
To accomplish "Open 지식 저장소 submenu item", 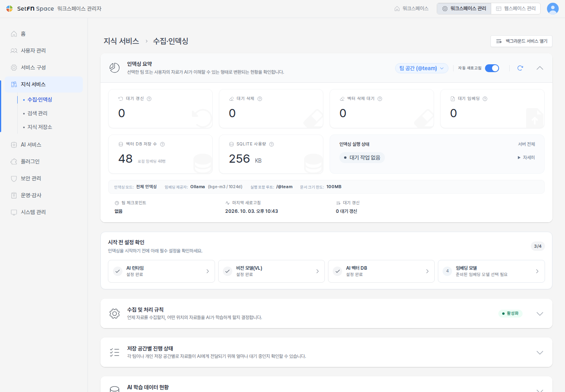I will [x=40, y=127].
